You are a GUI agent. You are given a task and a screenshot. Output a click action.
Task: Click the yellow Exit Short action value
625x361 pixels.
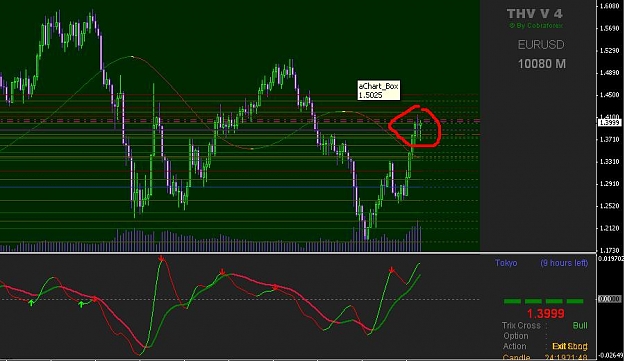pyautogui.click(x=570, y=346)
